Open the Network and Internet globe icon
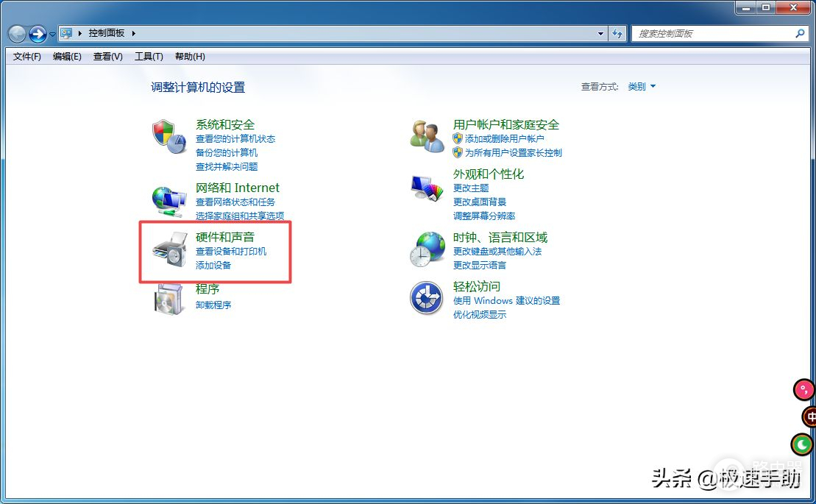Image resolution: width=816 pixels, height=504 pixels. [x=169, y=202]
